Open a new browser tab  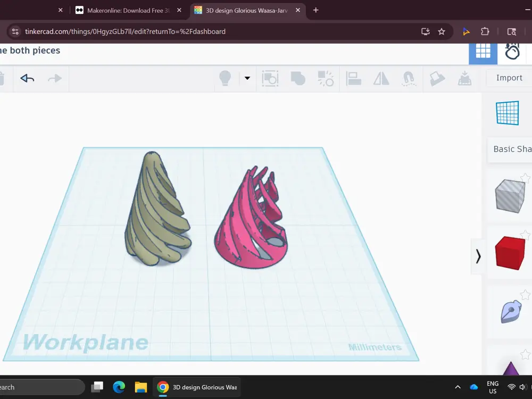click(315, 10)
